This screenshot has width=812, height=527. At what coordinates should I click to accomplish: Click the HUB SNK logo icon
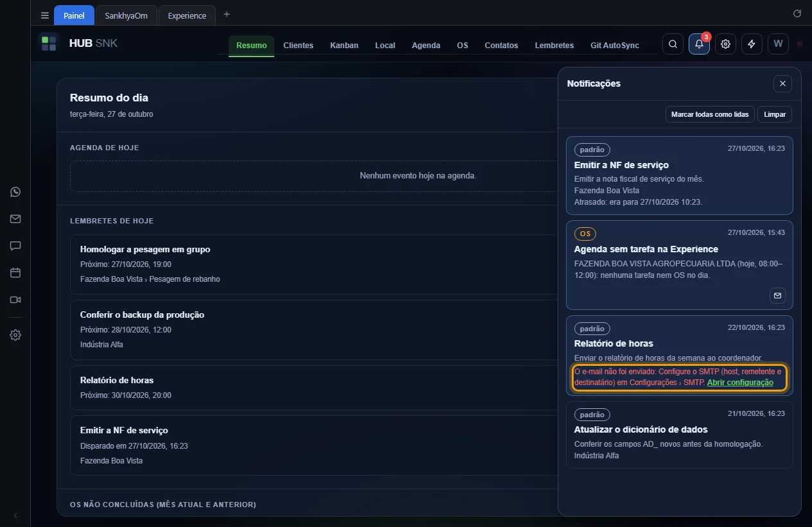(49, 44)
